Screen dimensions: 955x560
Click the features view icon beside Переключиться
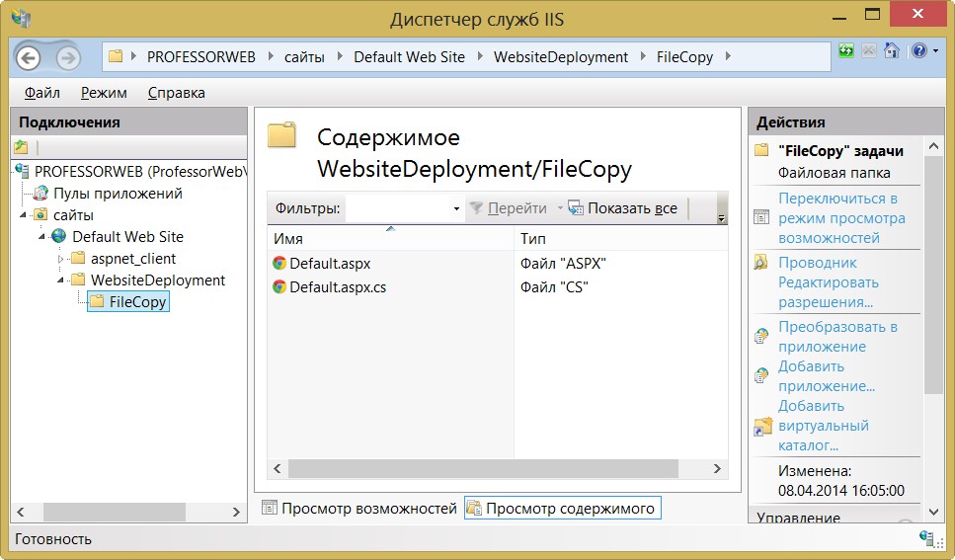761,217
